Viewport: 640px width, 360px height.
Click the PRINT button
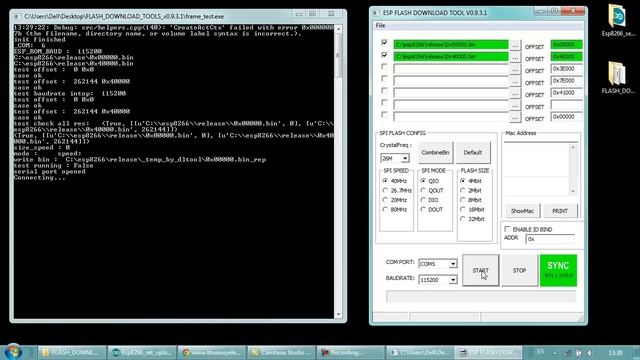(x=560, y=211)
